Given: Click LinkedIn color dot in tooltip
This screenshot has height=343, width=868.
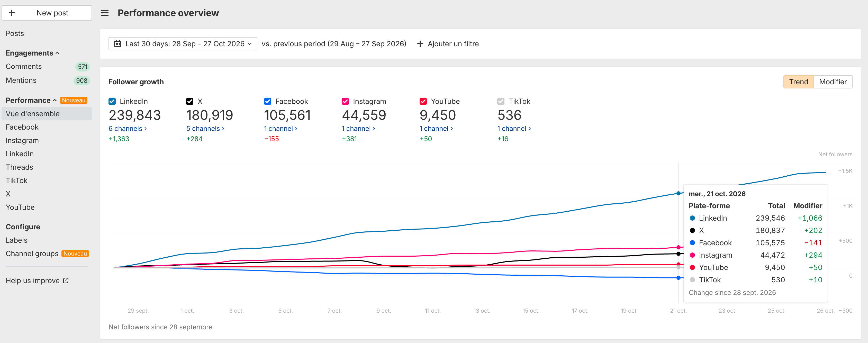Looking at the screenshot, I should tap(692, 218).
